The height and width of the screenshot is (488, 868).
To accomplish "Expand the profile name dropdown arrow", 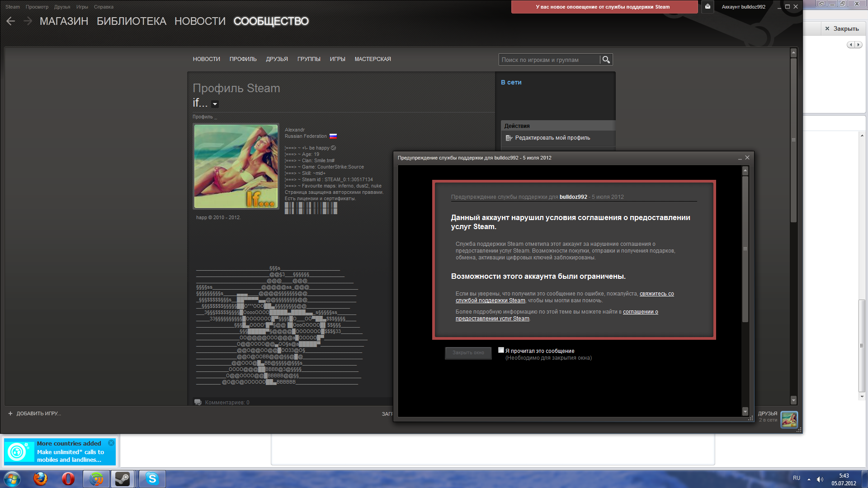I will (215, 104).
